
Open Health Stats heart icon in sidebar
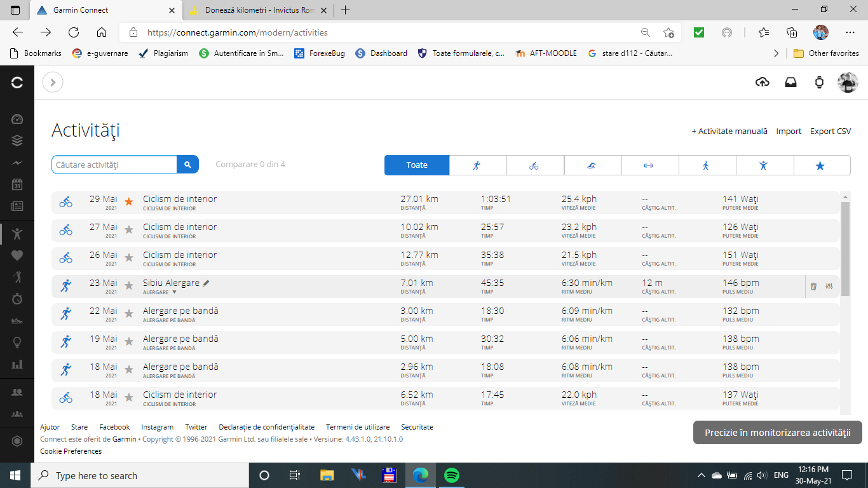17,255
